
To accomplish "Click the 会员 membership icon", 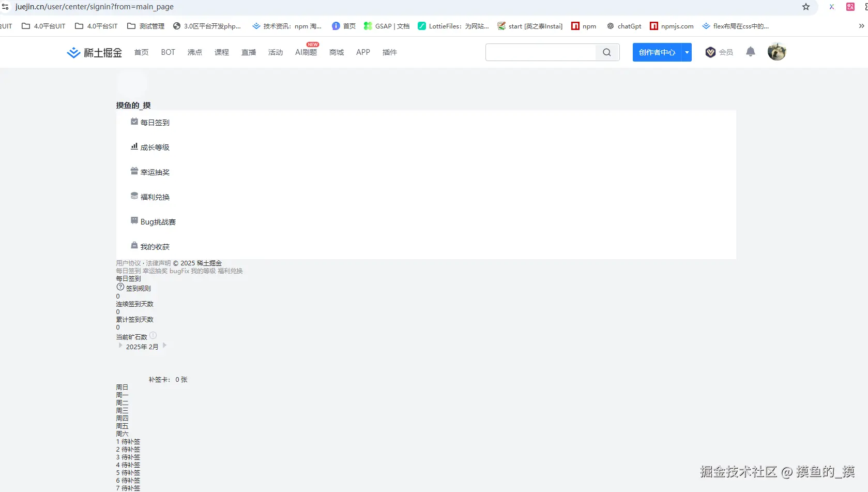I will pyautogui.click(x=710, y=52).
